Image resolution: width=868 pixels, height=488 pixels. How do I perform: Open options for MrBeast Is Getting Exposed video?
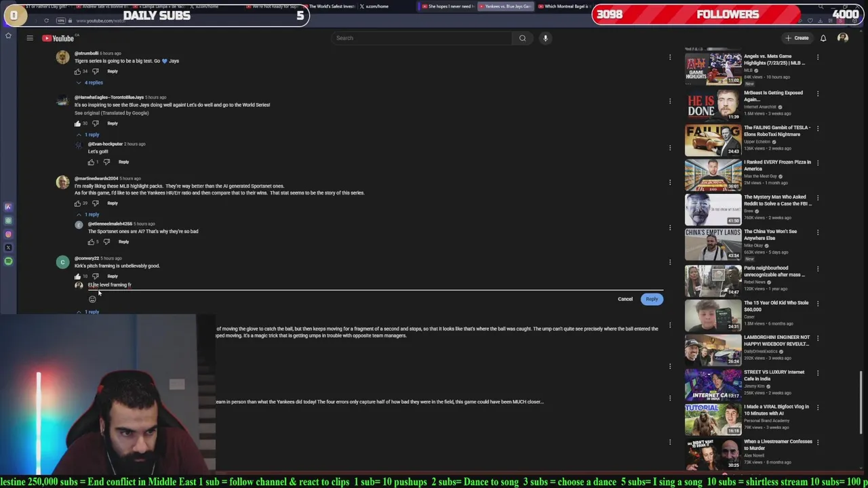(x=818, y=94)
